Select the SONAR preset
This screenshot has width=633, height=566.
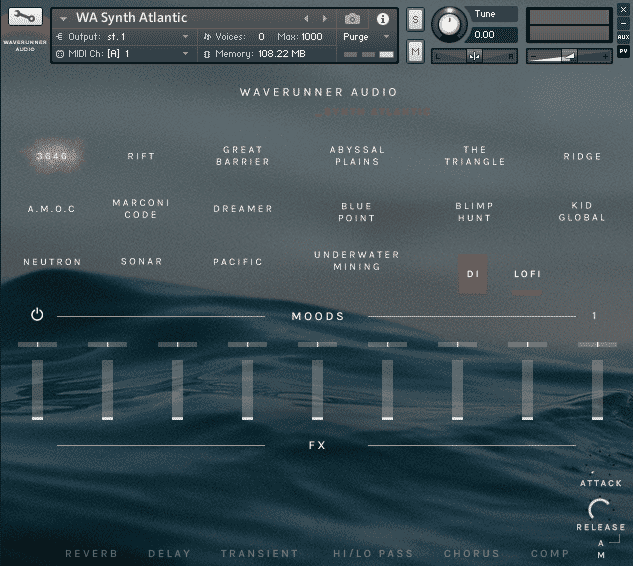(x=141, y=262)
